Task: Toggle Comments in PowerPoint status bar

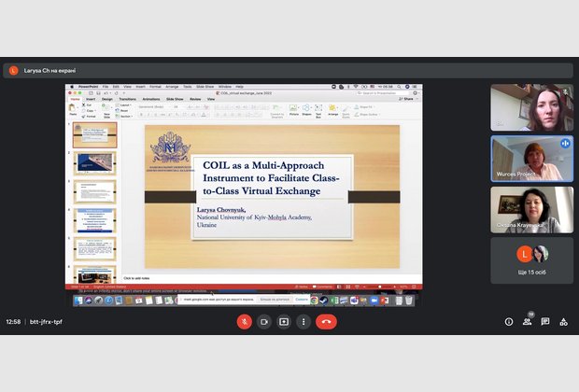Action: [322, 287]
